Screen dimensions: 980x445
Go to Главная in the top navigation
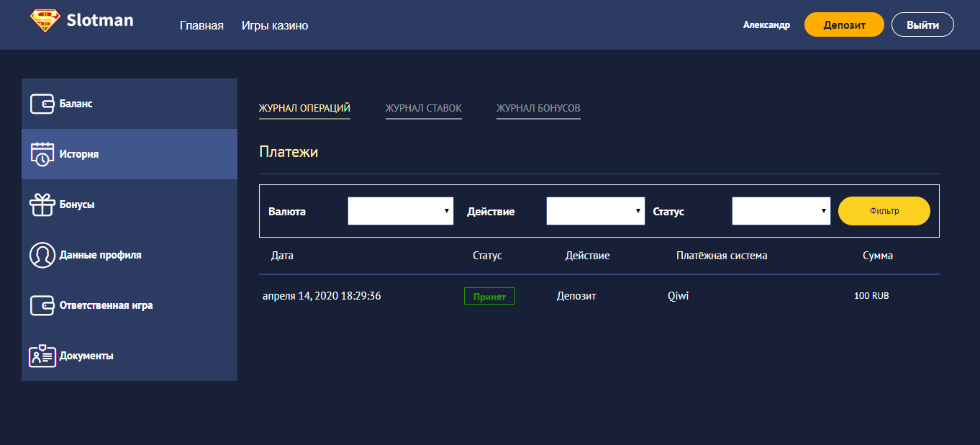pyautogui.click(x=201, y=25)
